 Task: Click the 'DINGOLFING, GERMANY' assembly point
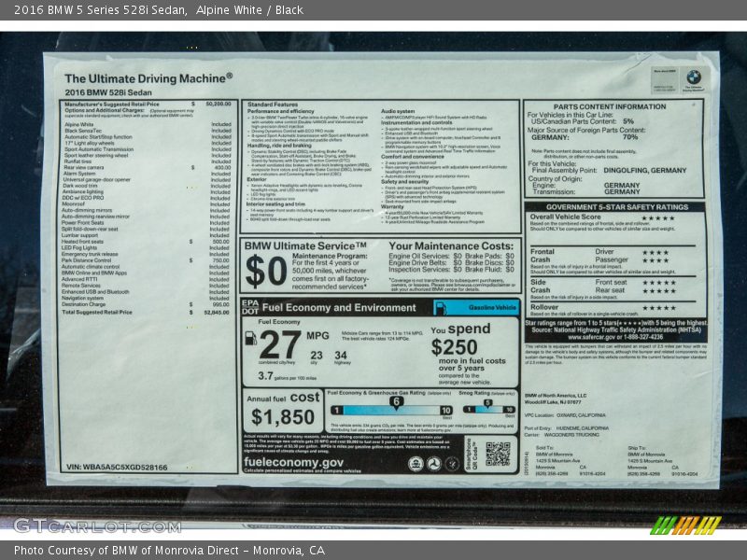coord(645,170)
